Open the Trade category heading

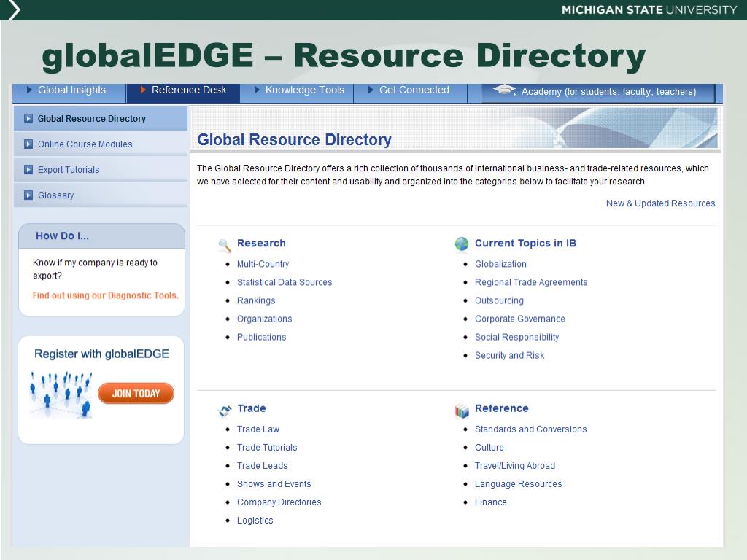pyautogui.click(x=252, y=408)
